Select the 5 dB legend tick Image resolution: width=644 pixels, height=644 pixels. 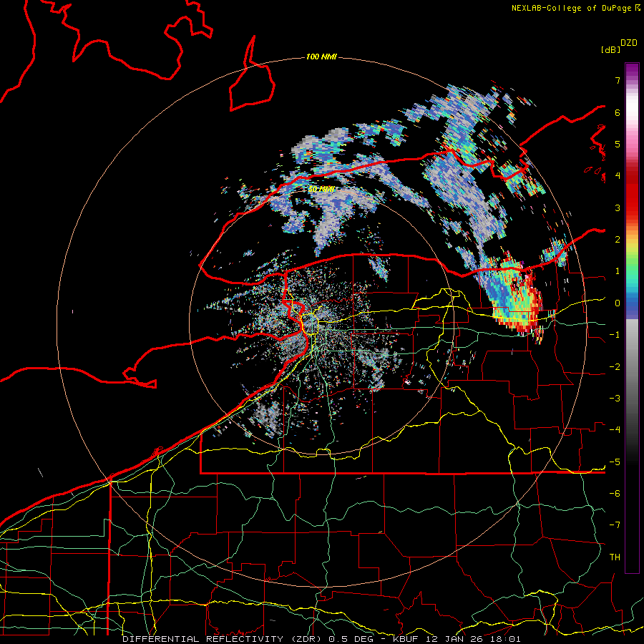point(618,144)
